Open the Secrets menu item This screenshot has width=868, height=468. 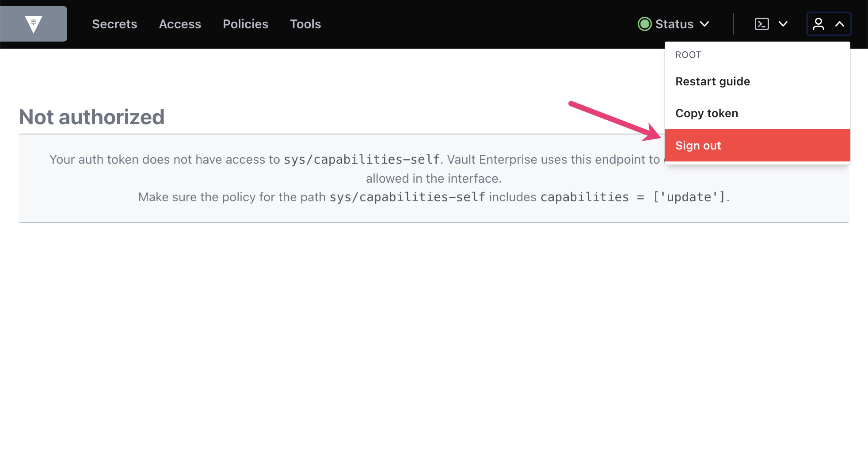(114, 24)
